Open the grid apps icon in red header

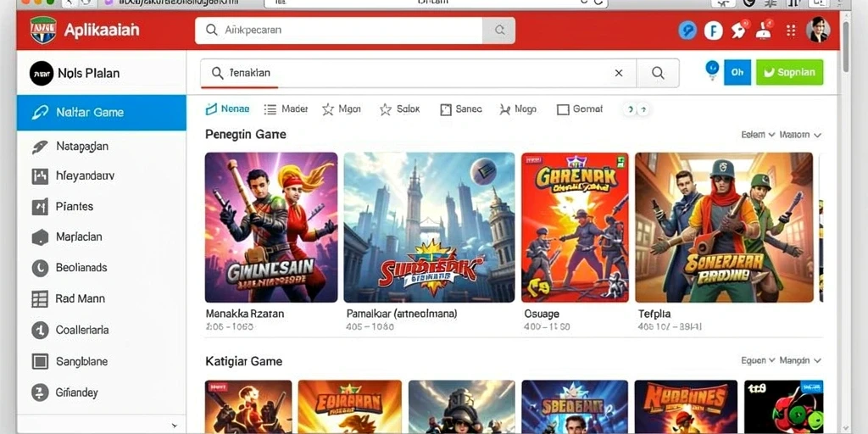791,31
